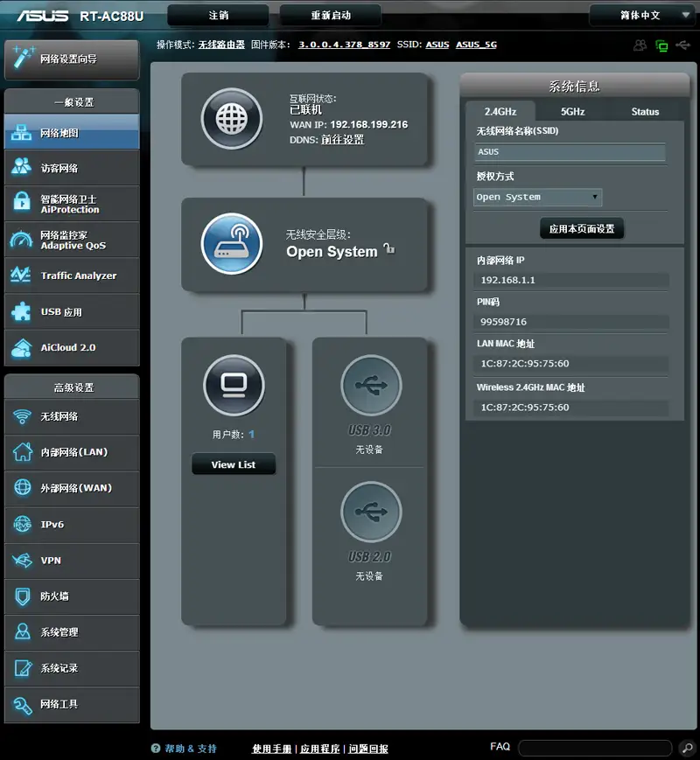The height and width of the screenshot is (760, 700).
Task: Click the AiCloud 2.0 cloud icon
Action: click(x=21, y=347)
